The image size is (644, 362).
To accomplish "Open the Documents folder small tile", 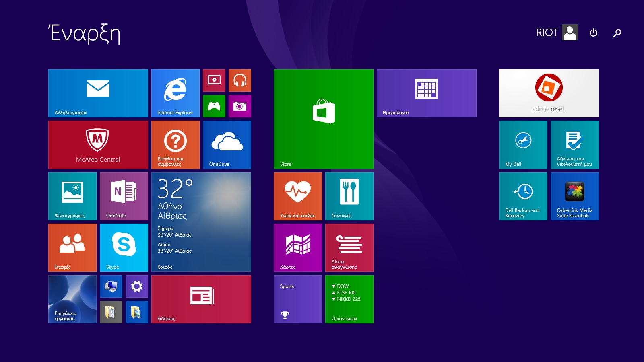I will (x=111, y=312).
